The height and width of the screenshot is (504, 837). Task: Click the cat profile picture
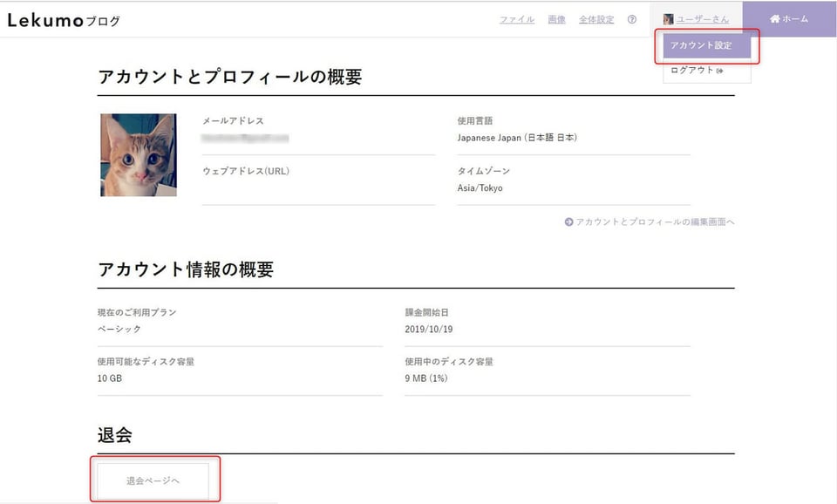(139, 155)
